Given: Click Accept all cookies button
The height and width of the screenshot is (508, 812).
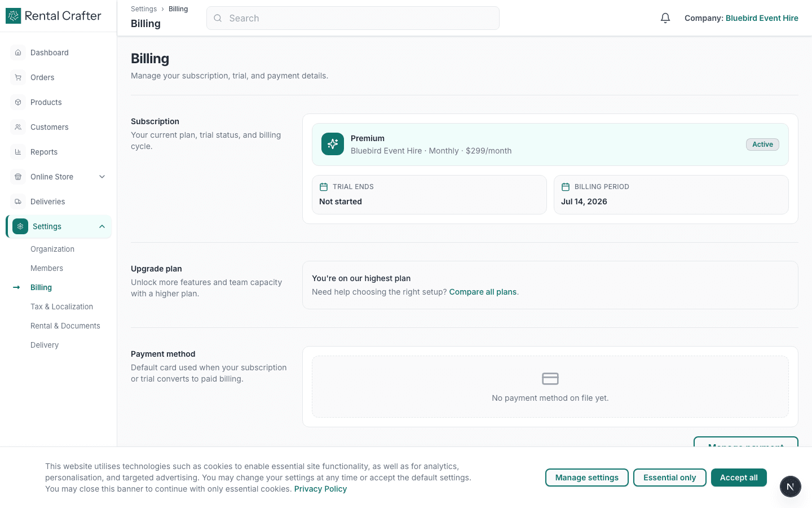Looking at the screenshot, I should 739,478.
